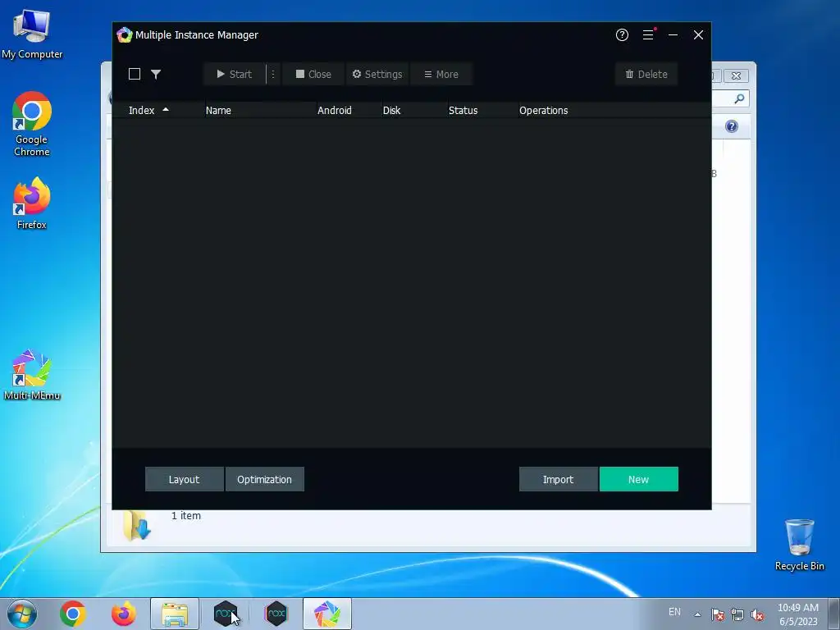Open the Layout button
Viewport: 840px width, 630px height.
click(185, 479)
